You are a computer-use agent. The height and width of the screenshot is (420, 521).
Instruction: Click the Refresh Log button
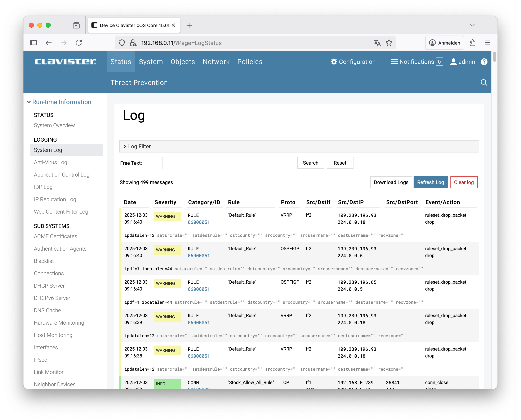pyautogui.click(x=430, y=182)
